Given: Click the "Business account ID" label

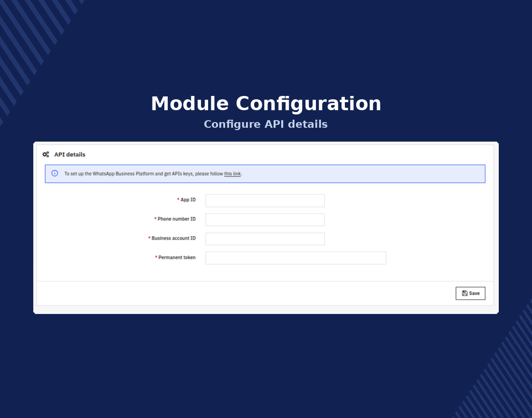Looking at the screenshot, I should 173,238.
